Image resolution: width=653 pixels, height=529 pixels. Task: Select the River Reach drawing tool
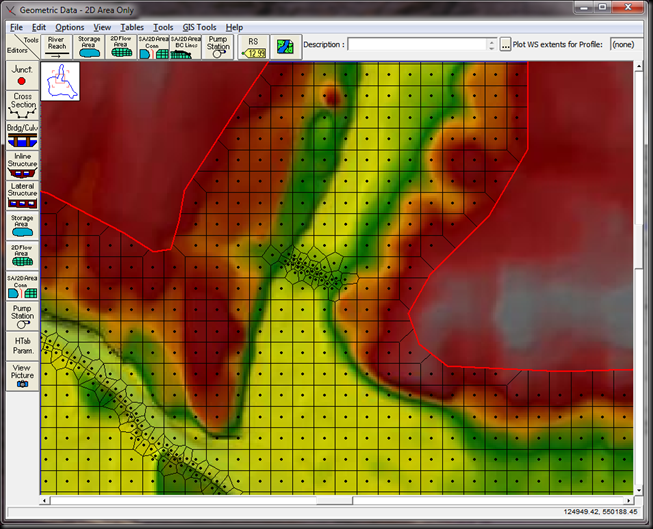pyautogui.click(x=58, y=47)
